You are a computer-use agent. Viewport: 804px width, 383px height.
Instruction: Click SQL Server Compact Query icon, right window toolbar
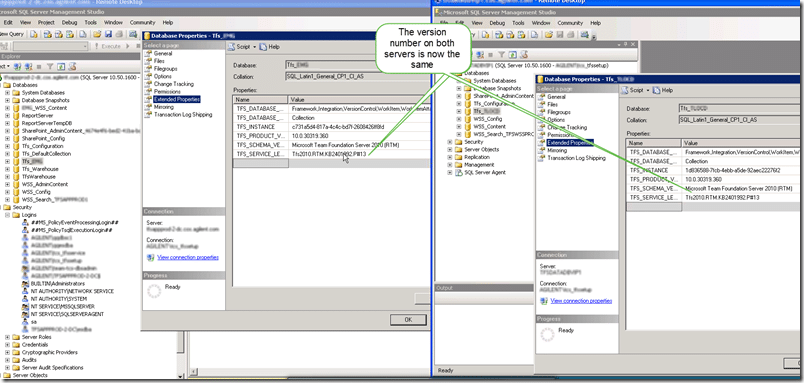534,35
